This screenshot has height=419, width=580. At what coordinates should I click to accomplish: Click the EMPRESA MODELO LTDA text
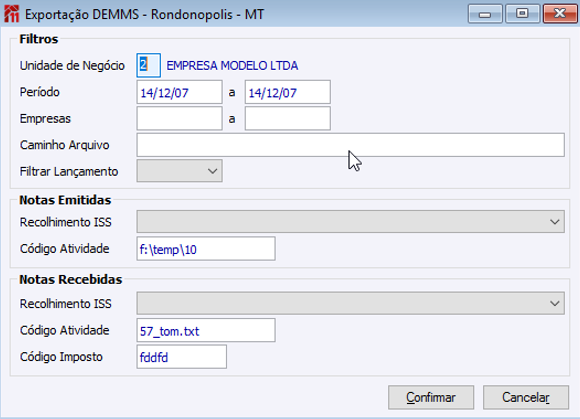[x=232, y=66]
